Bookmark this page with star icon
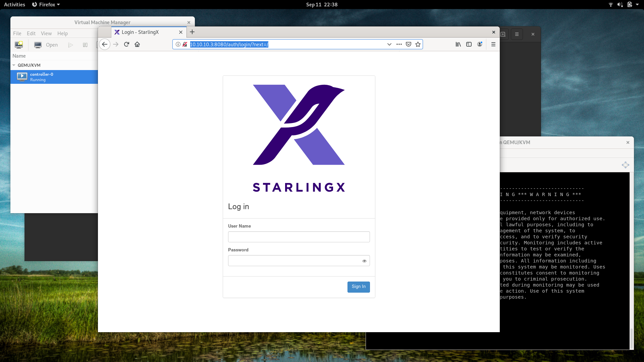This screenshot has height=362, width=644. [418, 44]
